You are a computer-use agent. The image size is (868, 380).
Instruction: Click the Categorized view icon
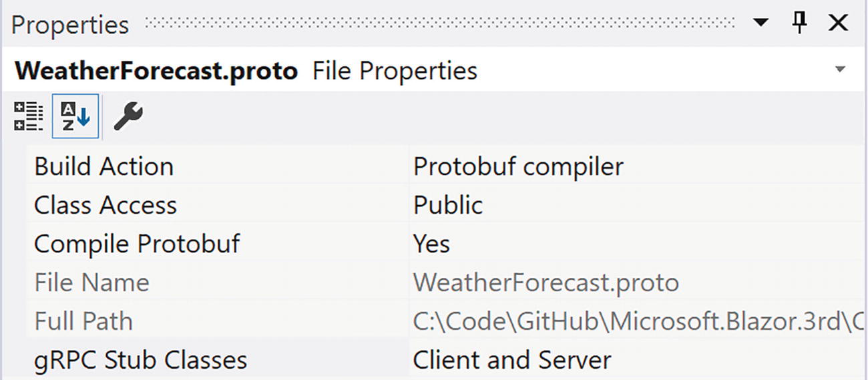tap(29, 118)
